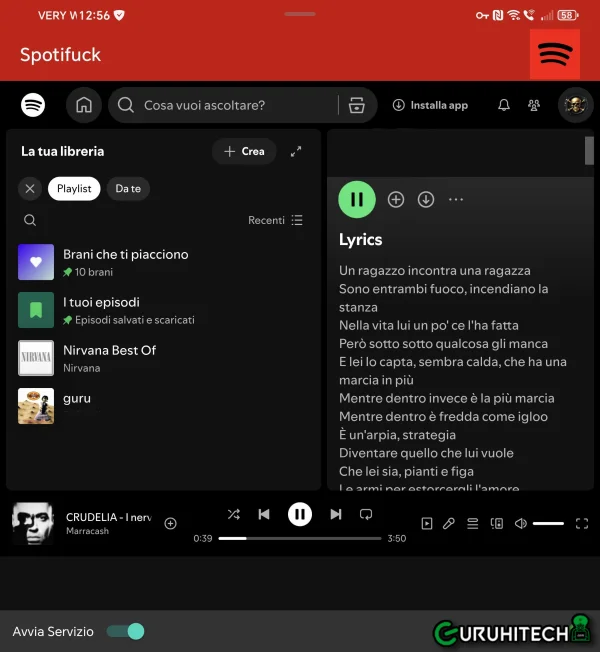The width and height of the screenshot is (600, 652).
Task: Click Installa app button
Action: tap(430, 105)
